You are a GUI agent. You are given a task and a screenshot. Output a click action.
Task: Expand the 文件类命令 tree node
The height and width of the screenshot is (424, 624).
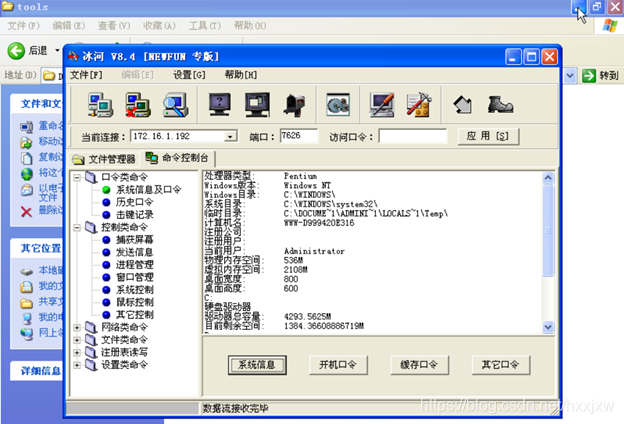(77, 340)
